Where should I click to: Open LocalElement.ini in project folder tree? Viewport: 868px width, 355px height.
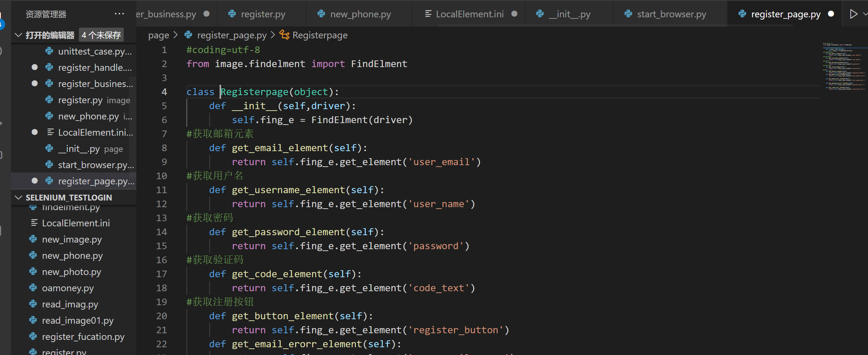coord(74,223)
